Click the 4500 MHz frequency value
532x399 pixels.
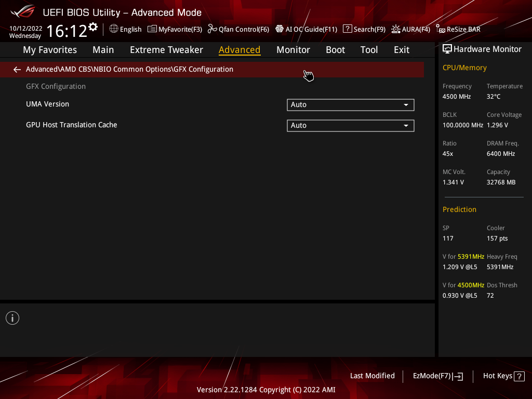[x=457, y=97]
